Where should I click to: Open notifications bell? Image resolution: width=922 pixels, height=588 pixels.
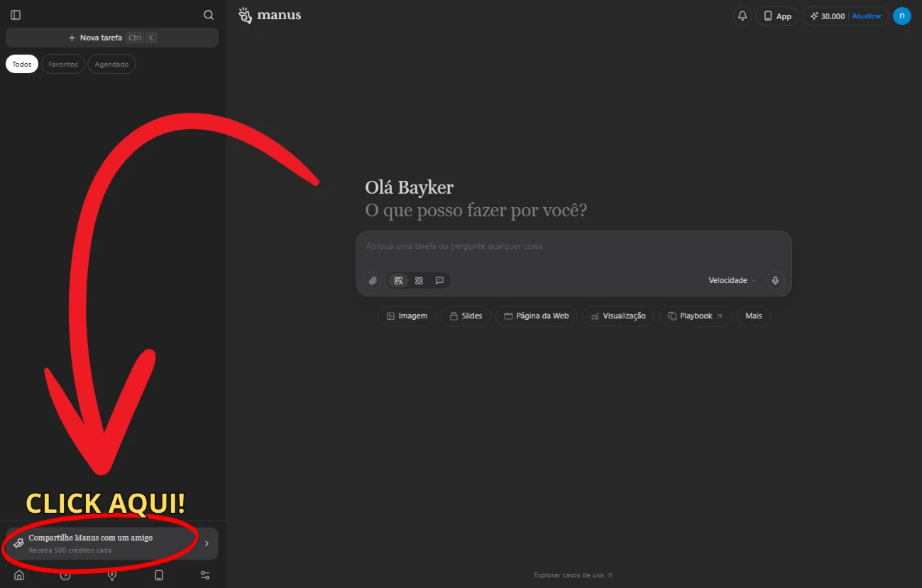click(x=742, y=16)
